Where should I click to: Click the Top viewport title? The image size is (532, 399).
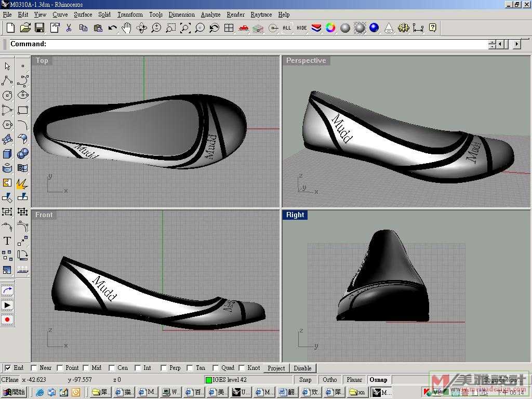click(42, 60)
